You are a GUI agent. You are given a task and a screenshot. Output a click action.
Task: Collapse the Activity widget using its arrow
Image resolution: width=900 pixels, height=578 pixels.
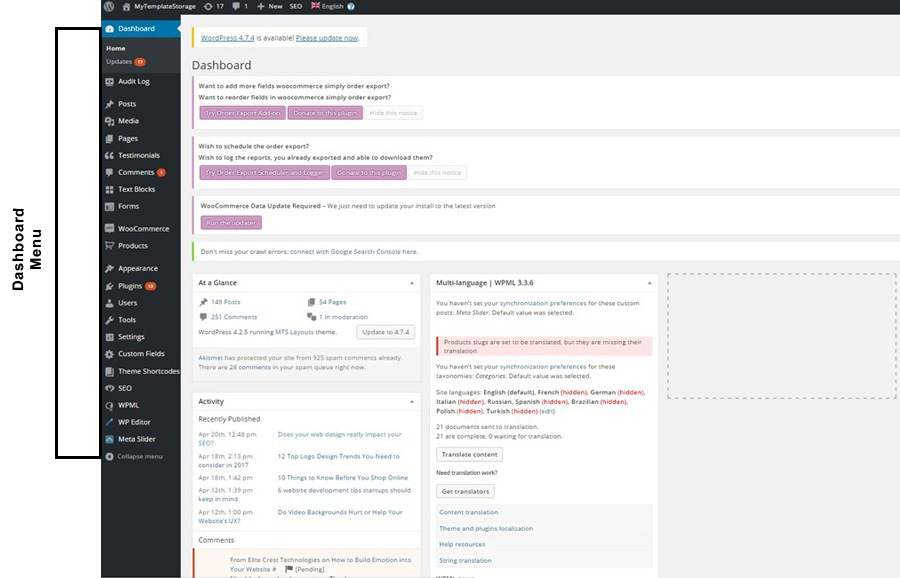click(x=411, y=401)
